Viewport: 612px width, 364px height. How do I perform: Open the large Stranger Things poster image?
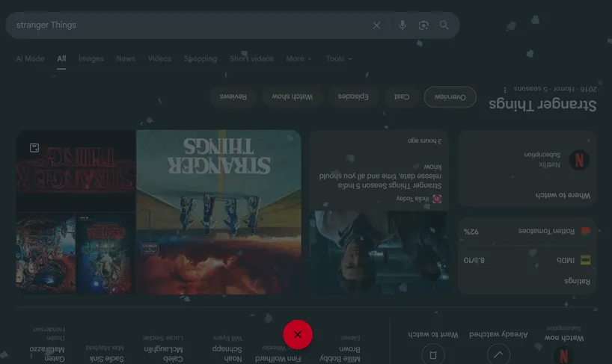pos(218,212)
